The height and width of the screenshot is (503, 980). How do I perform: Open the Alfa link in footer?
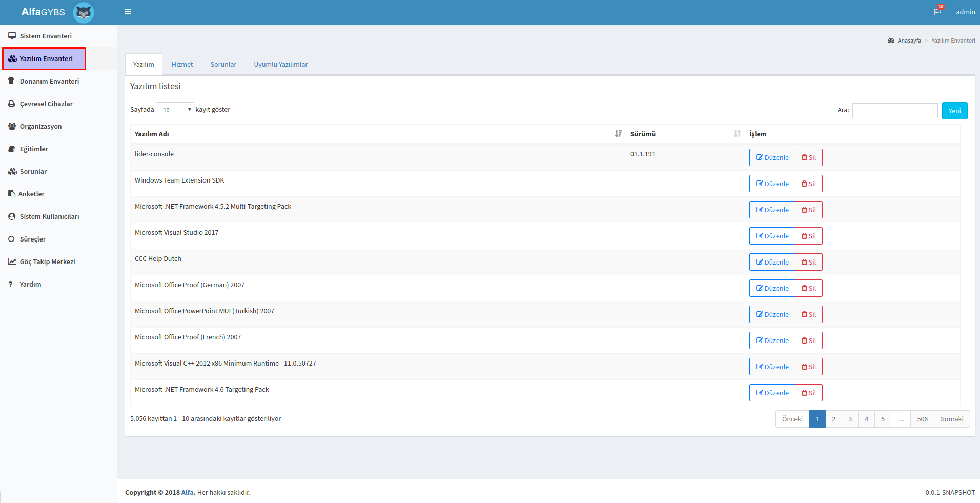click(187, 492)
